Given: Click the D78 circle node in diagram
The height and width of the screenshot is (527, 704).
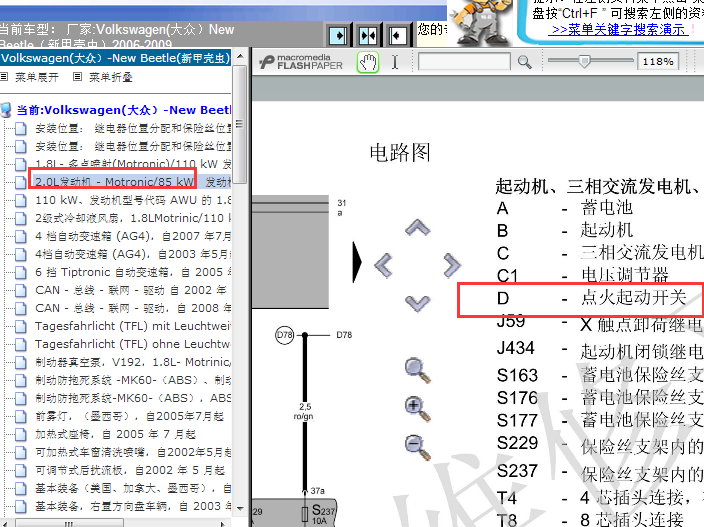Looking at the screenshot, I should pyautogui.click(x=284, y=335).
